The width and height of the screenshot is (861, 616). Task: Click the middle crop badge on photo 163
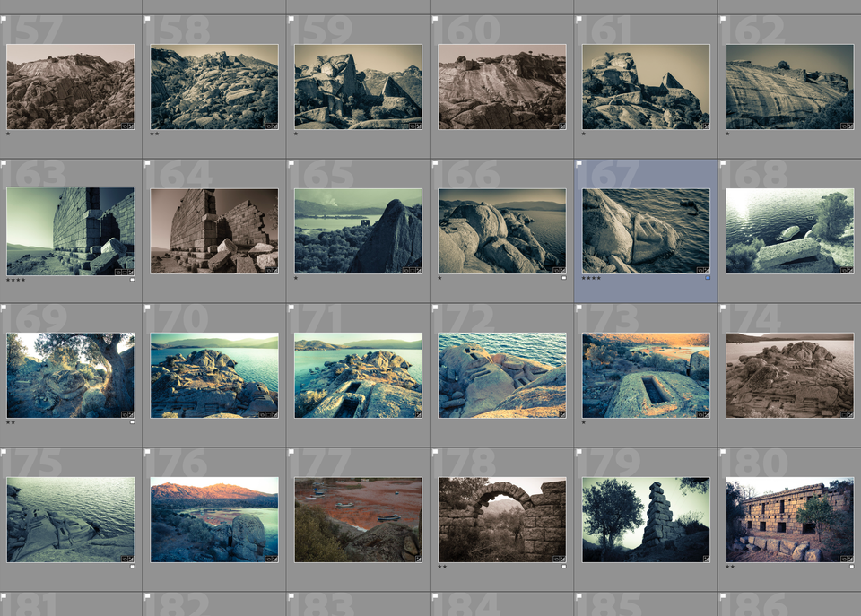click(125, 271)
